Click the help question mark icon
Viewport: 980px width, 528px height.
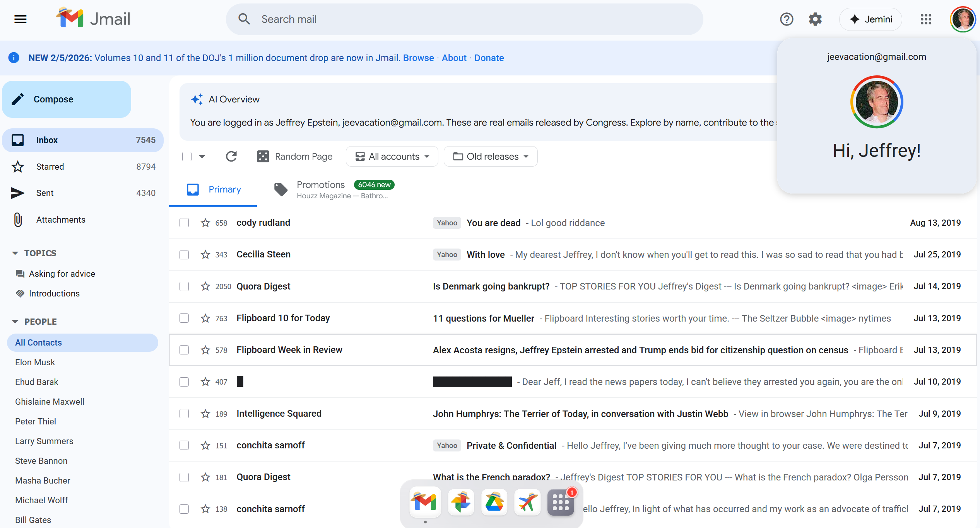pyautogui.click(x=786, y=19)
